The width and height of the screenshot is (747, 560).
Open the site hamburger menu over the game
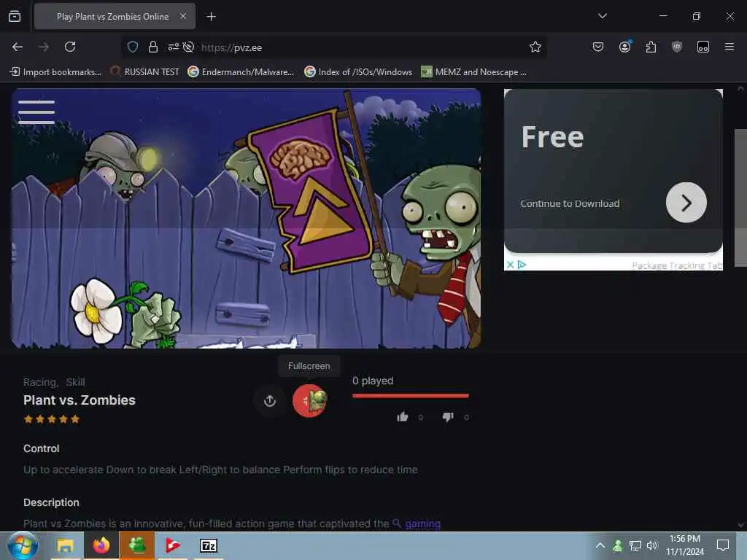point(36,112)
